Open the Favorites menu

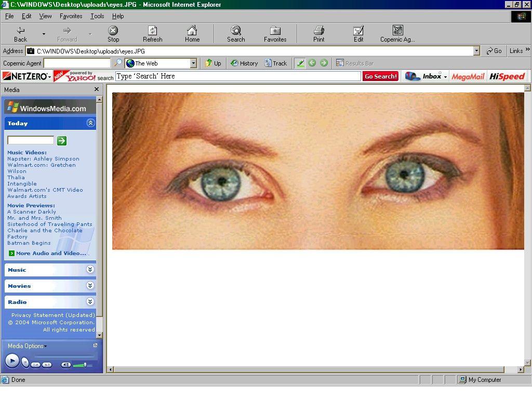[x=71, y=16]
